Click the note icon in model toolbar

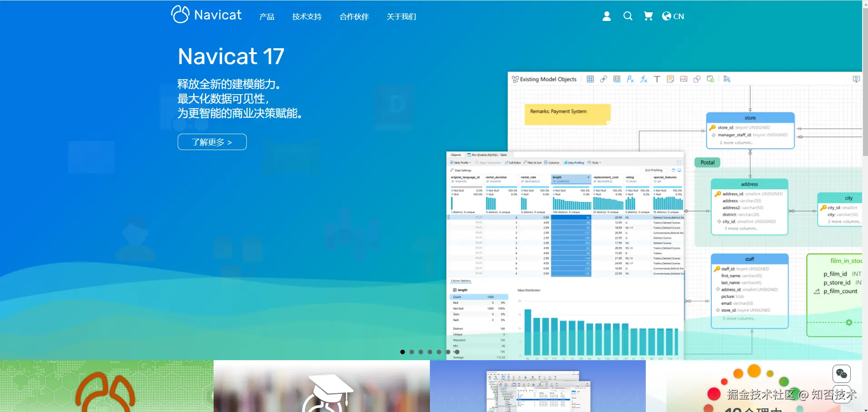click(x=670, y=79)
